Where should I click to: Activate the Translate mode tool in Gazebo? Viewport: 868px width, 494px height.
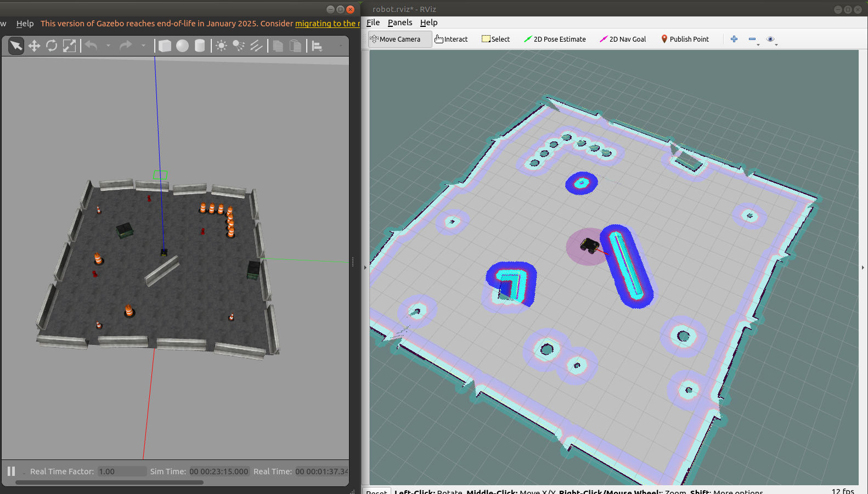tap(34, 46)
